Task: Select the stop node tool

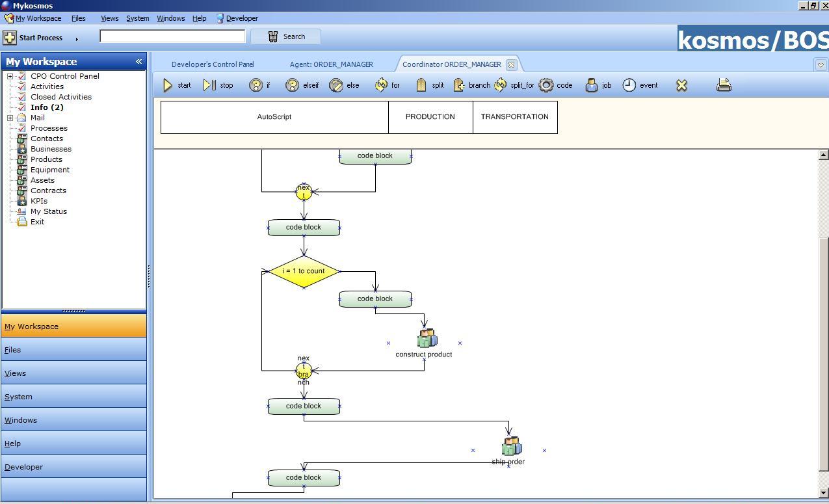Action: coord(218,85)
